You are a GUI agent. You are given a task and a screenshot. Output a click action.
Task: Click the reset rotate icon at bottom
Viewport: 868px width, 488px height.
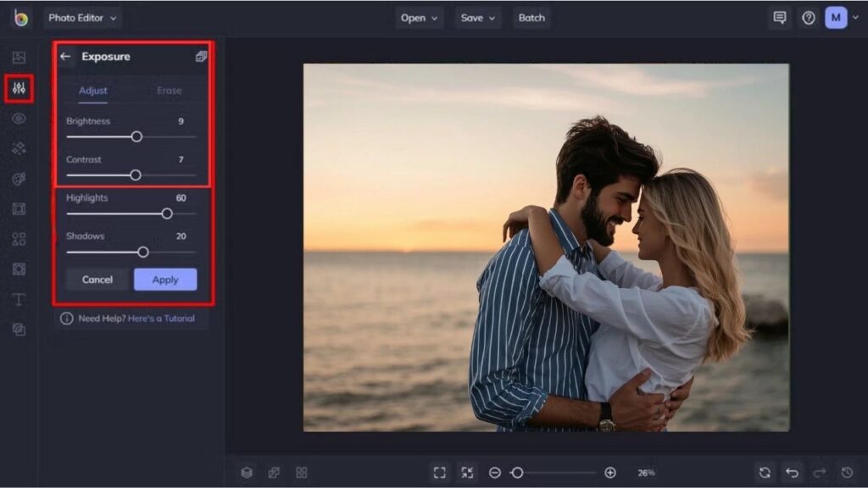(x=765, y=473)
